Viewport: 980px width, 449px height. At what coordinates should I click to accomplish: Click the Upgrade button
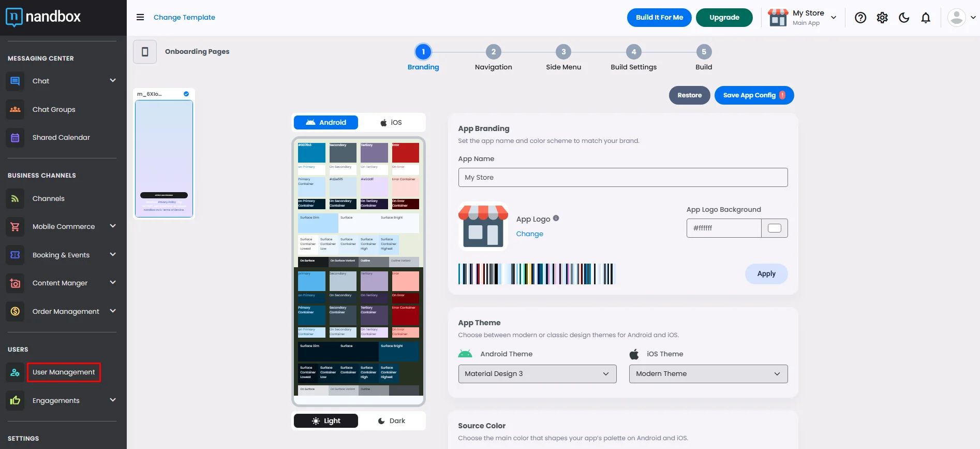pyautogui.click(x=724, y=18)
